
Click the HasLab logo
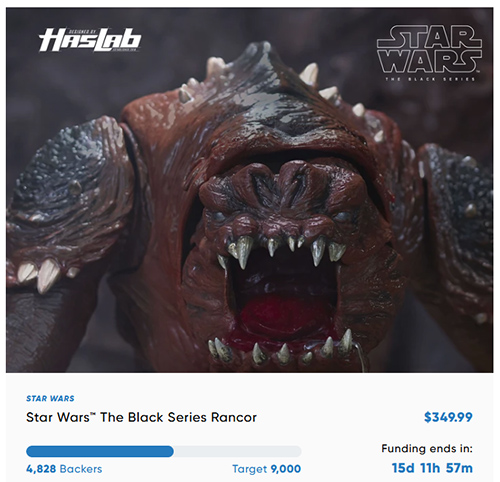click(x=90, y=40)
